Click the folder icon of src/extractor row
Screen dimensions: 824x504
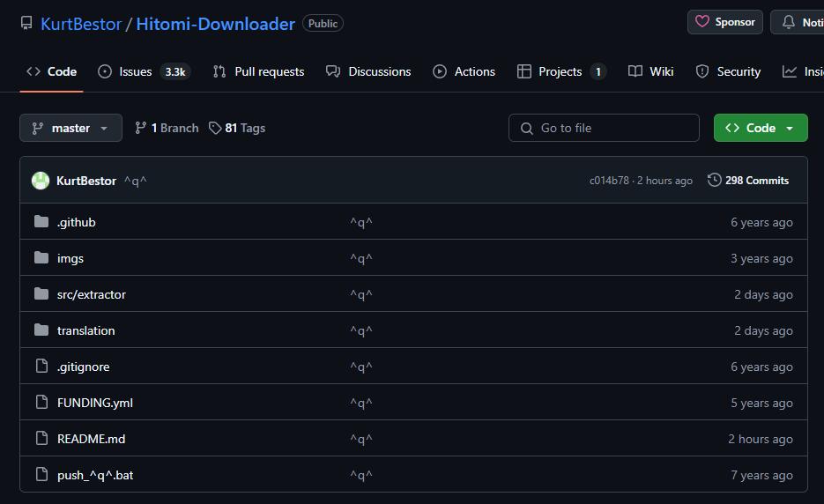click(41, 293)
